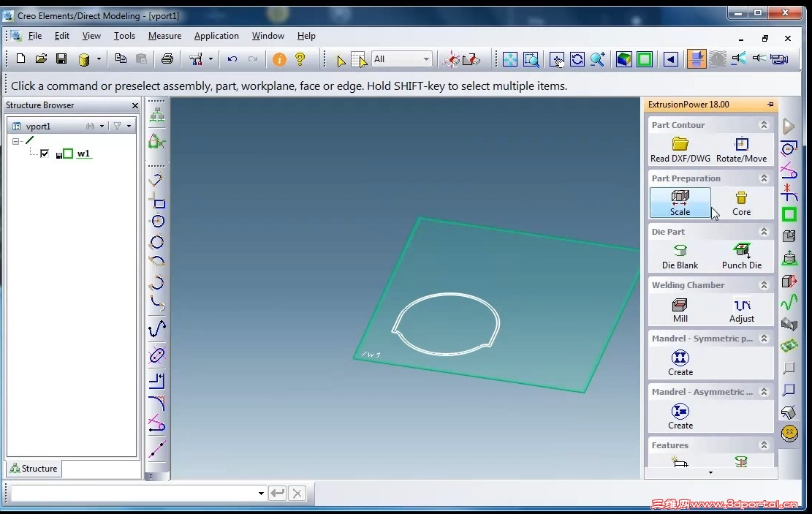Screen dimensions: 812x514
Task: Click the previous view arrow icon
Action: pyautogui.click(x=671, y=59)
